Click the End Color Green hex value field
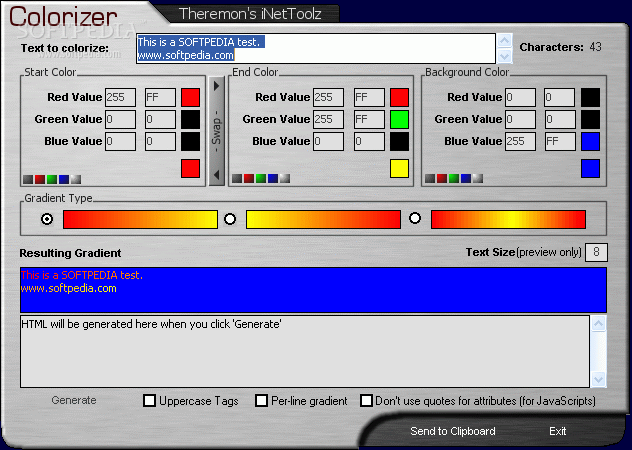The image size is (632, 450). pos(370,119)
